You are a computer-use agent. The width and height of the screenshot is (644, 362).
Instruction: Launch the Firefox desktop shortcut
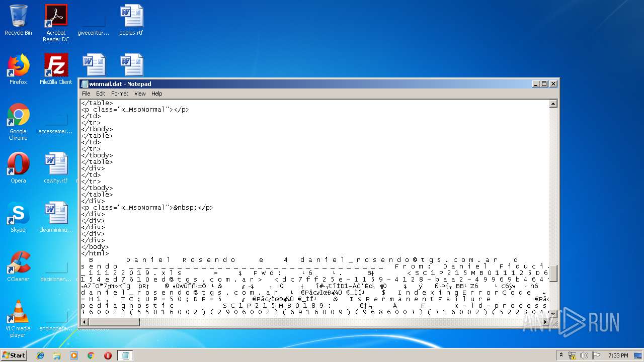(18, 69)
